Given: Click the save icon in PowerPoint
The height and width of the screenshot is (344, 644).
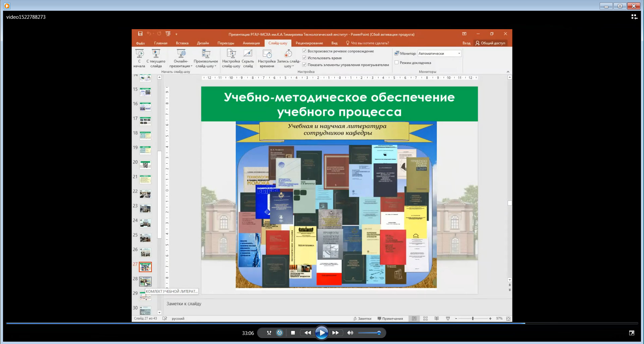Looking at the screenshot, I should (x=140, y=34).
